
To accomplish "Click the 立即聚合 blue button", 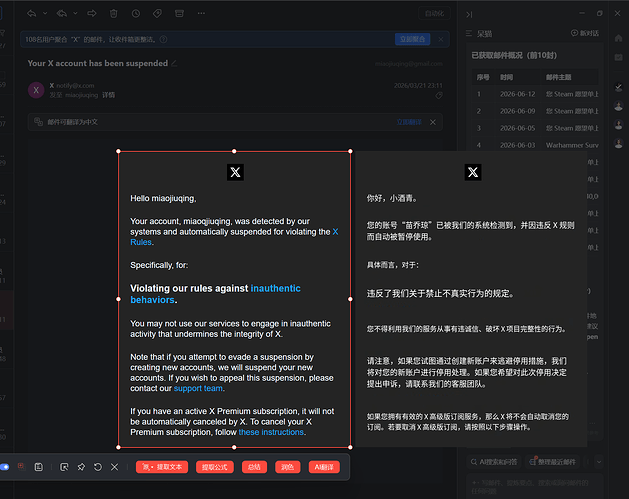I will 412,39.
